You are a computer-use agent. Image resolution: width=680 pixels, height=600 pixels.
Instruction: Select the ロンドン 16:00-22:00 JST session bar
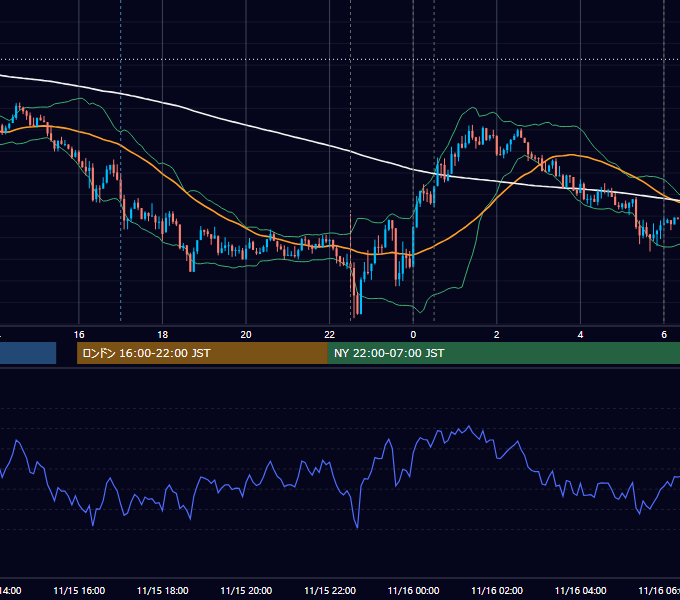pyautogui.click(x=202, y=353)
